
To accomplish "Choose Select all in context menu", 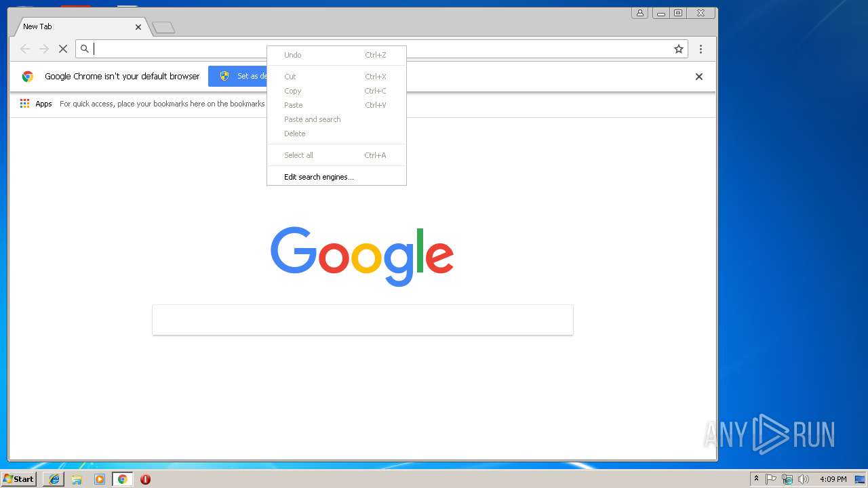I will pyautogui.click(x=336, y=155).
